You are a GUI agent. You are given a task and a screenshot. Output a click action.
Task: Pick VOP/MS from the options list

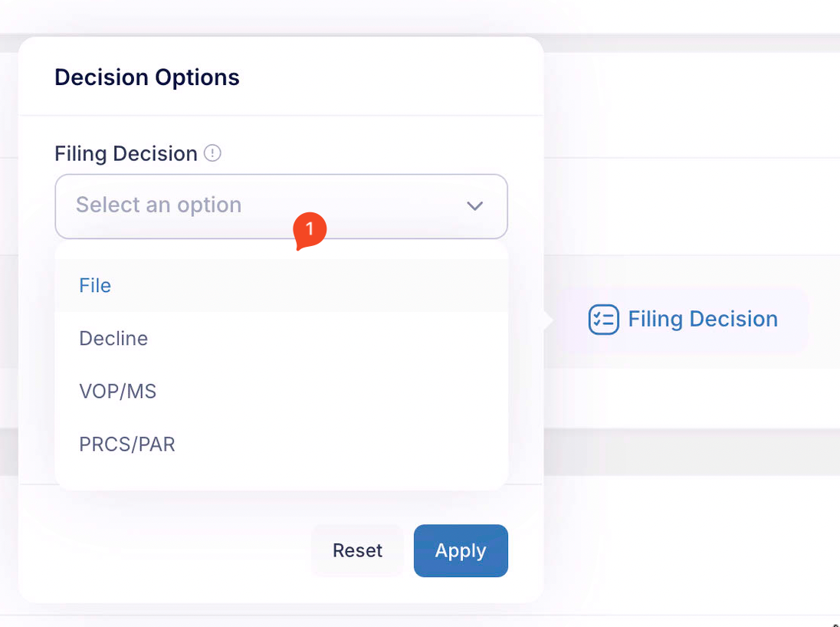click(x=281, y=391)
